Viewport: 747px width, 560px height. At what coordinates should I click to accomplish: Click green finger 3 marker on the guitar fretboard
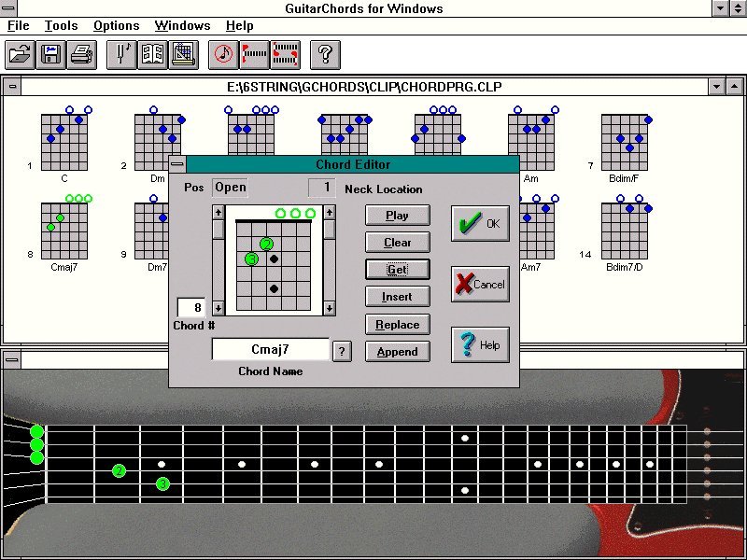point(162,484)
